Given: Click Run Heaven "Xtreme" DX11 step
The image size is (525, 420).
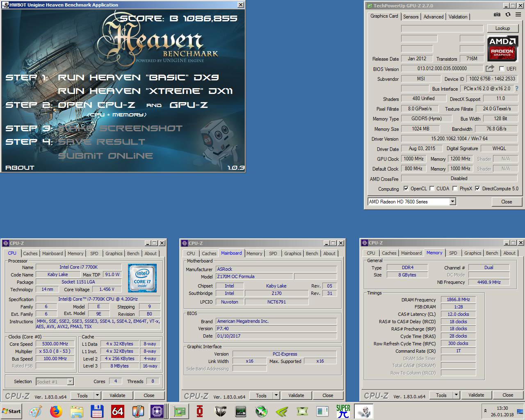Looking at the screenshot, I should 145,91.
